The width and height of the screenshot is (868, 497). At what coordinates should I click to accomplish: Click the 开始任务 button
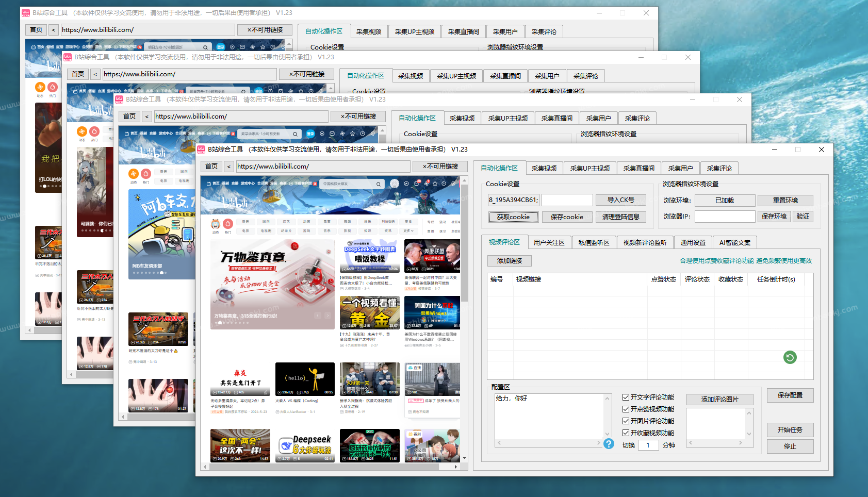click(790, 430)
